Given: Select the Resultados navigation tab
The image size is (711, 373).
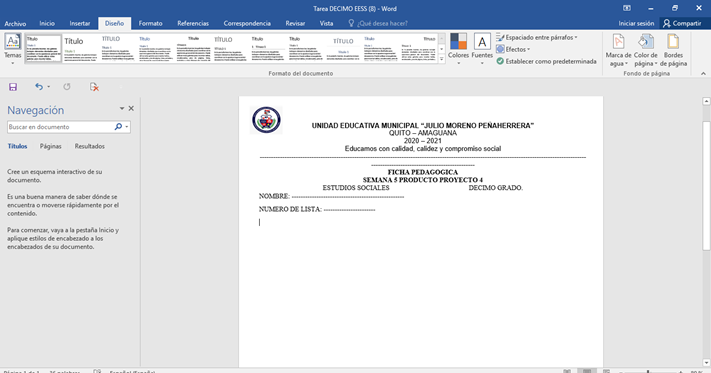Looking at the screenshot, I should (90, 146).
